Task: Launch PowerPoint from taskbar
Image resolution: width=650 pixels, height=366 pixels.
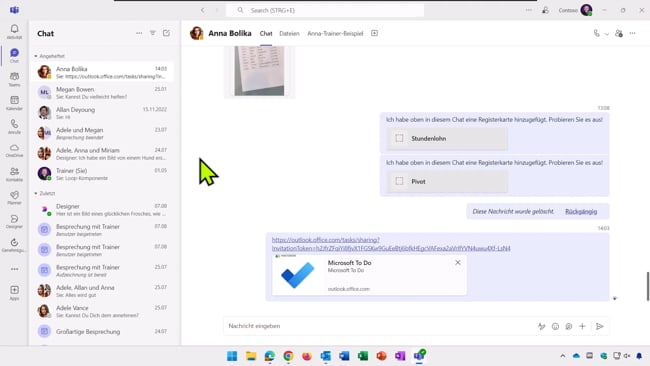Action: (381, 356)
